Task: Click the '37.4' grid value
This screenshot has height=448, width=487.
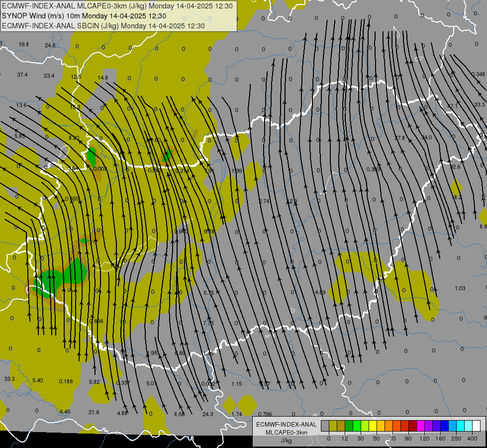Action: tap(22, 75)
